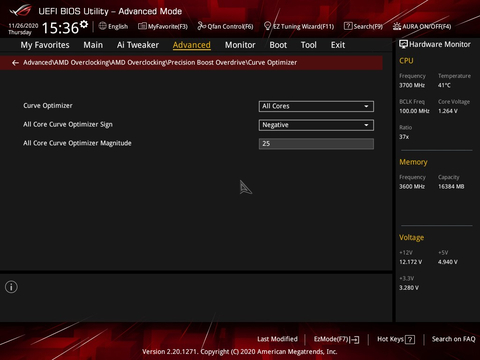This screenshot has height=360, width=480.
Task: Open the Hot Keys help
Action: 396,339
